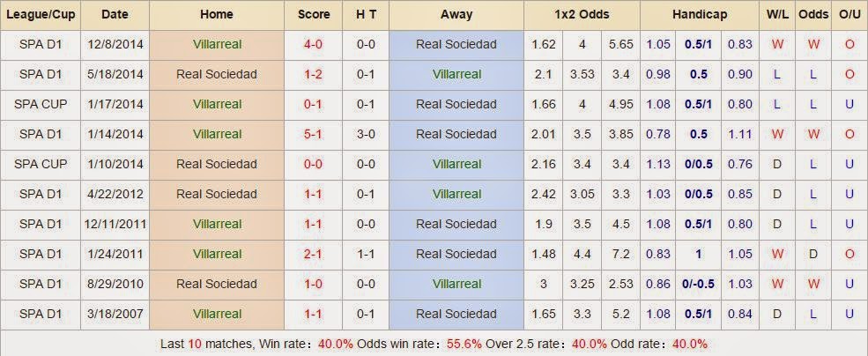The height and width of the screenshot is (356, 868).
Task: Click the 7.2 away odds value
Action: 621,254
